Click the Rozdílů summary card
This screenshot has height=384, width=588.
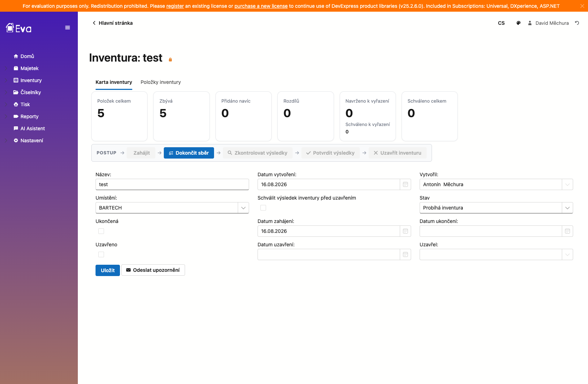(306, 116)
